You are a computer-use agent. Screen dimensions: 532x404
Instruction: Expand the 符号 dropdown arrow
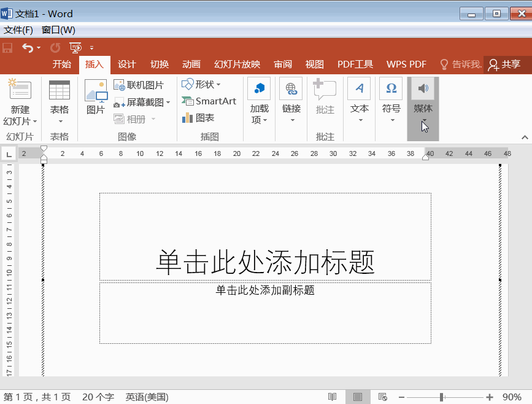pos(392,120)
